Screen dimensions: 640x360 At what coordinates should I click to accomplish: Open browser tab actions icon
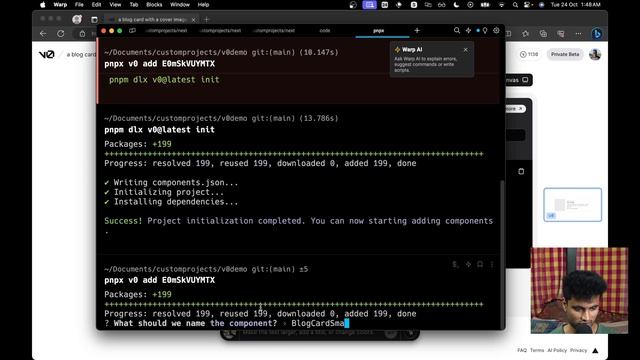click(x=94, y=20)
